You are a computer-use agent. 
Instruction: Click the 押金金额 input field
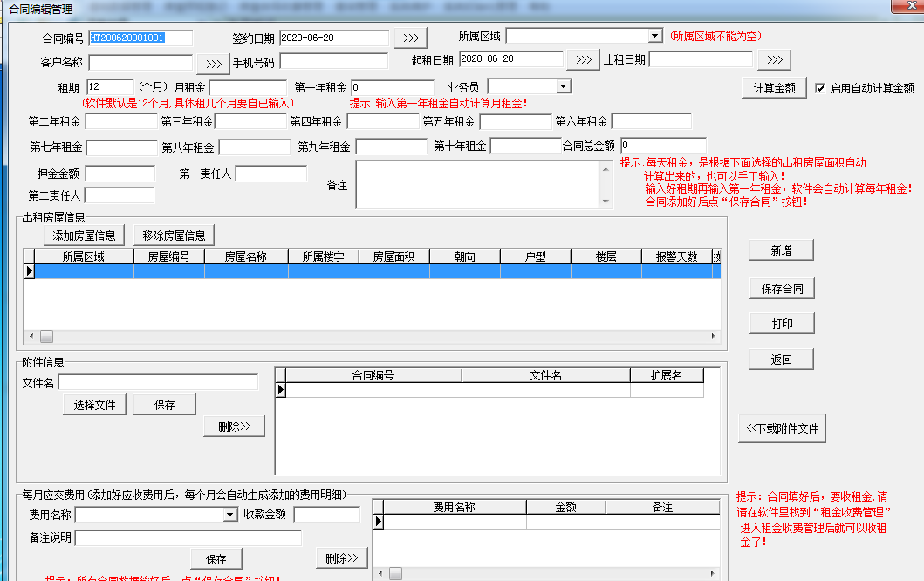point(120,174)
